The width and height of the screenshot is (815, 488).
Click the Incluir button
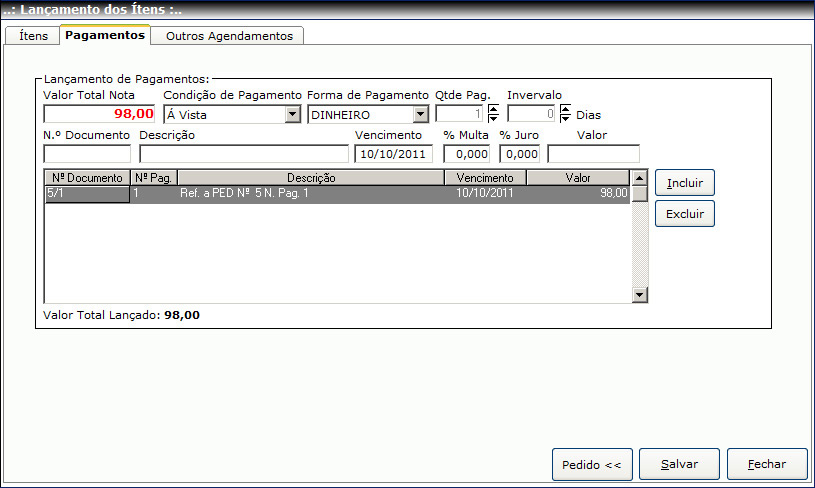click(x=685, y=183)
